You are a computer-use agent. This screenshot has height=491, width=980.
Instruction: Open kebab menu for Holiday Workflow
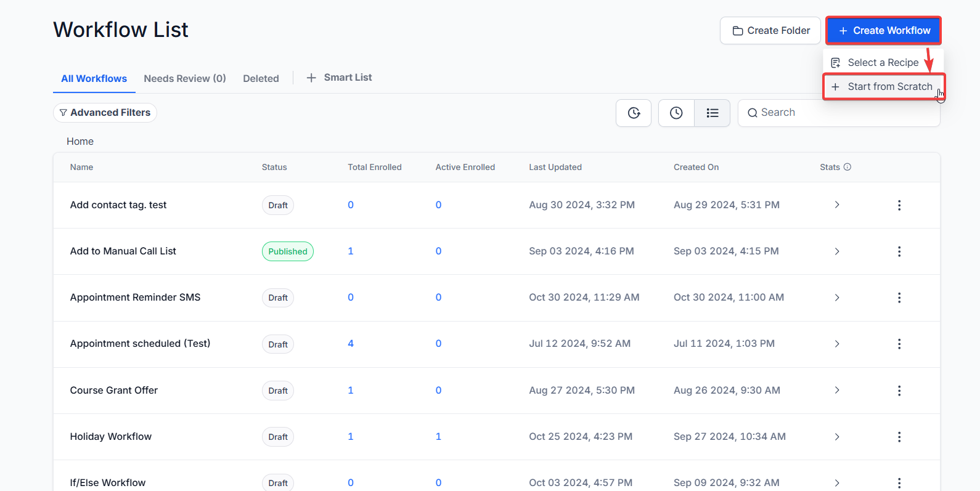click(899, 437)
